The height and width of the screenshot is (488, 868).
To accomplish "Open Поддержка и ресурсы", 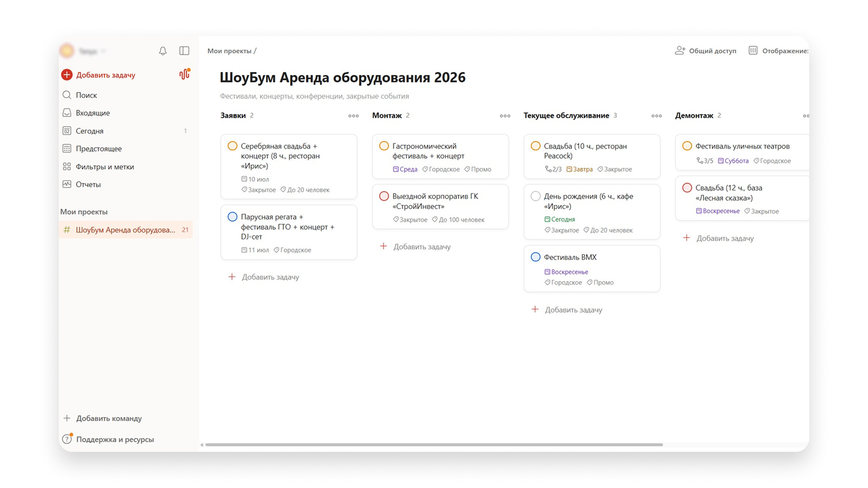I will pos(108,439).
